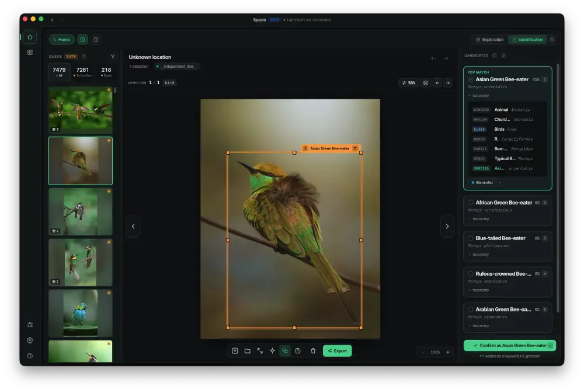Viewport: 584px width, 392px height.
Task: Expand taxonomy under African Green Bee-eater
Action: pos(479,219)
